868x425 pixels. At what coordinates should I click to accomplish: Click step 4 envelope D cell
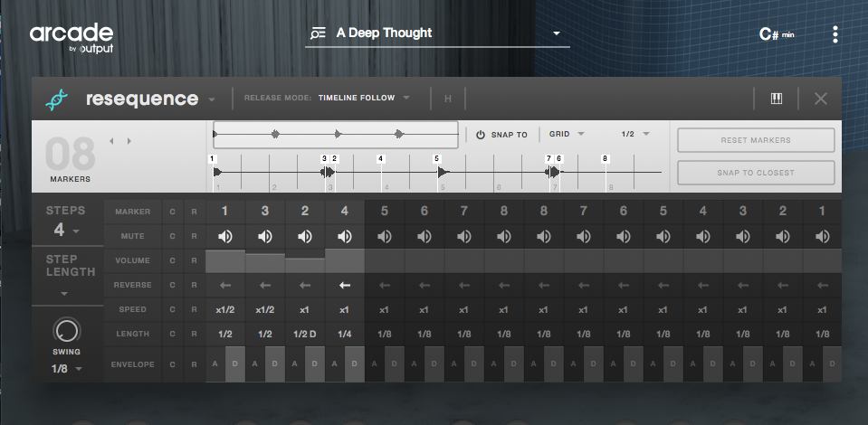click(354, 364)
